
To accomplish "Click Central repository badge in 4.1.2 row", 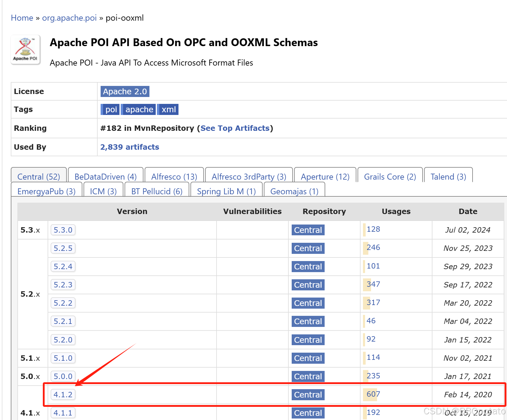I will [x=308, y=395].
